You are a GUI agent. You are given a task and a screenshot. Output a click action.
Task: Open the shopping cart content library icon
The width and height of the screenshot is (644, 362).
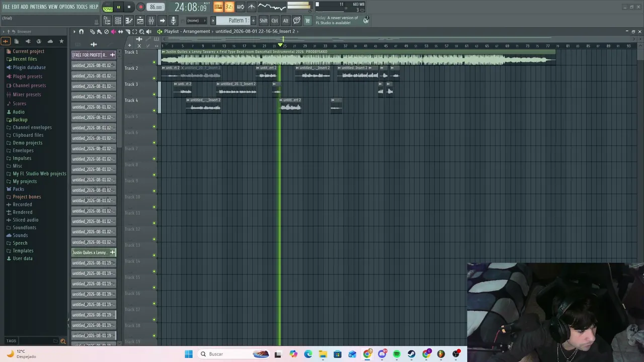[307, 21]
